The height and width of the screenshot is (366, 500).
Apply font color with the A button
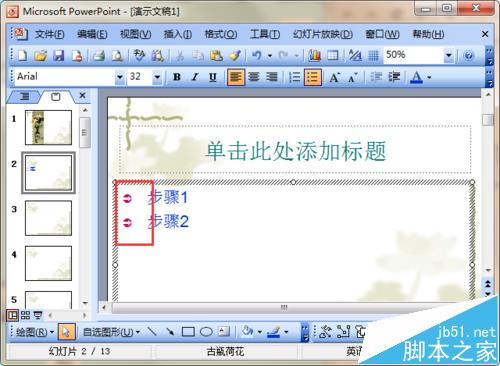point(416,77)
